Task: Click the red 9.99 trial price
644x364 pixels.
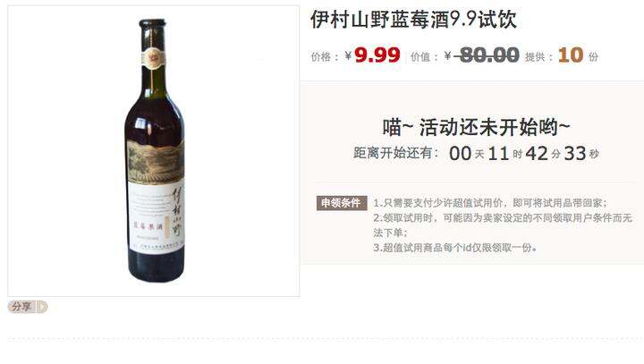Action: coord(377,55)
